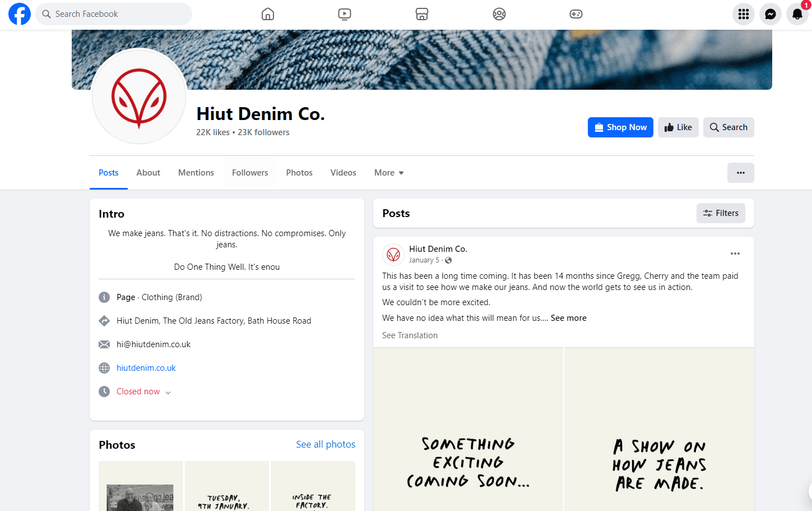Open the 'A show on how jeans are made' image
This screenshot has height=511, width=812.
(660, 429)
